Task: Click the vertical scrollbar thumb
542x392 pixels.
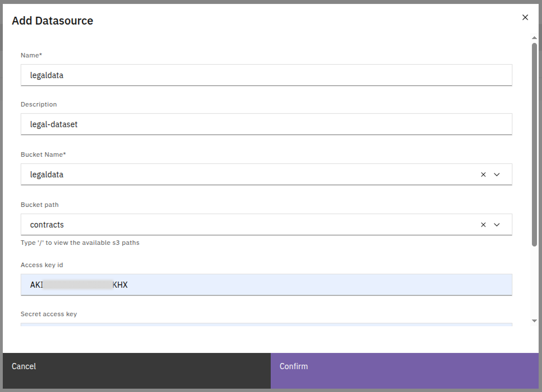Action: pyautogui.click(x=534, y=145)
